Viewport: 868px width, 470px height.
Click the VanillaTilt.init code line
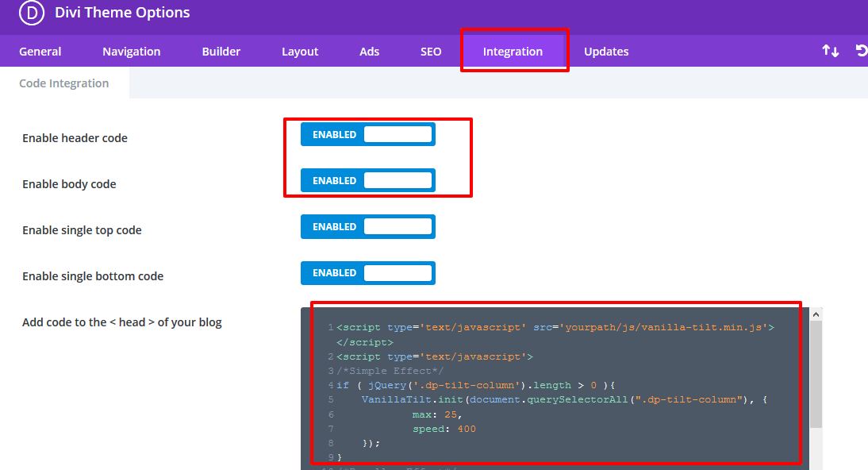pyautogui.click(x=564, y=399)
